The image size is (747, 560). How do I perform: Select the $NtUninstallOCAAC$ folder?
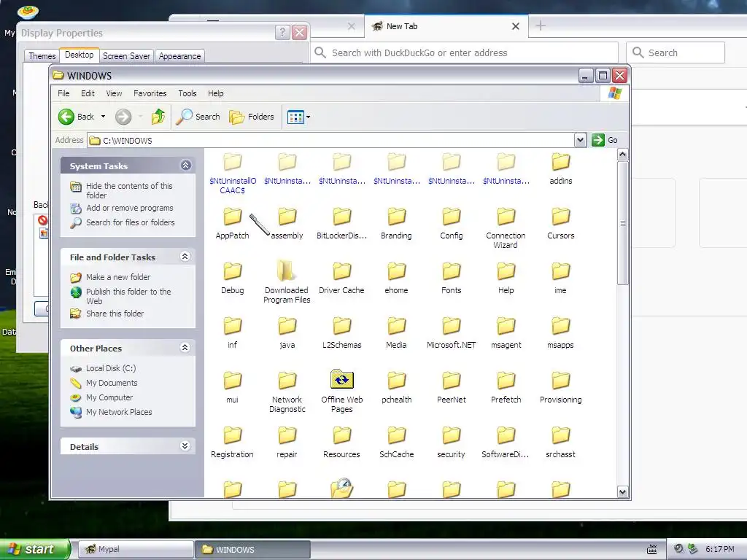[233, 174]
